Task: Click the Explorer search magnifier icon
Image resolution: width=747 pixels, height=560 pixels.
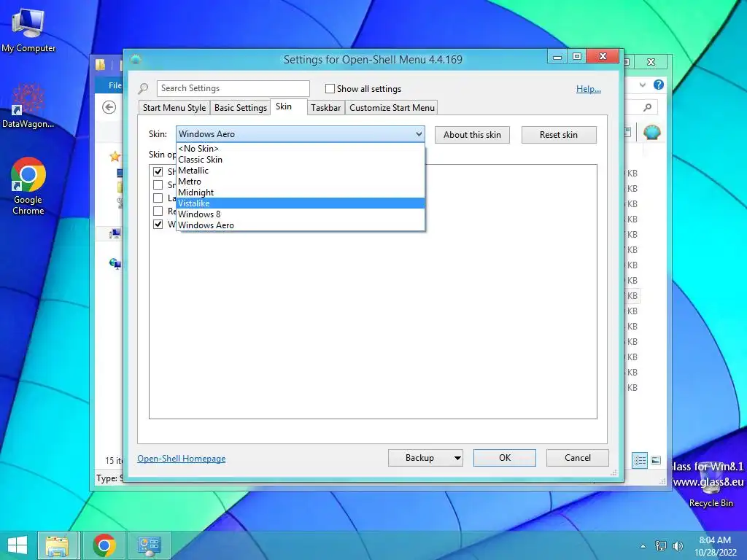Action: point(648,108)
